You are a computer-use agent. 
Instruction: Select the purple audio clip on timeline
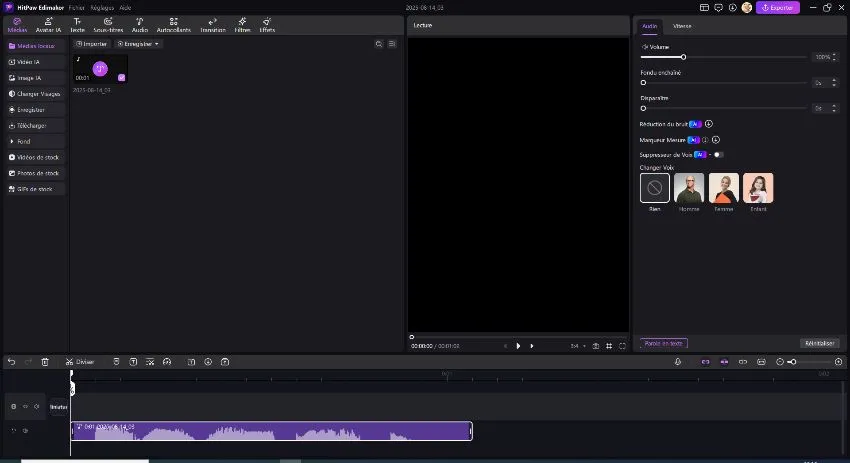click(x=272, y=431)
